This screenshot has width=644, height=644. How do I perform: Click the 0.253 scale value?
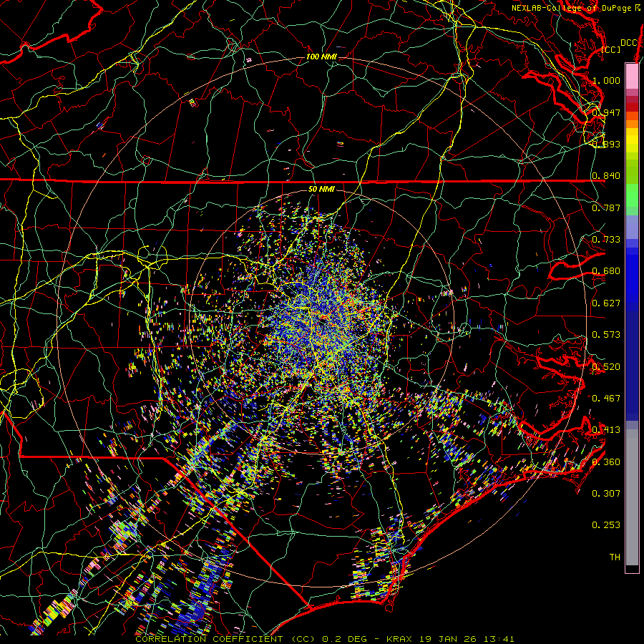click(606, 525)
